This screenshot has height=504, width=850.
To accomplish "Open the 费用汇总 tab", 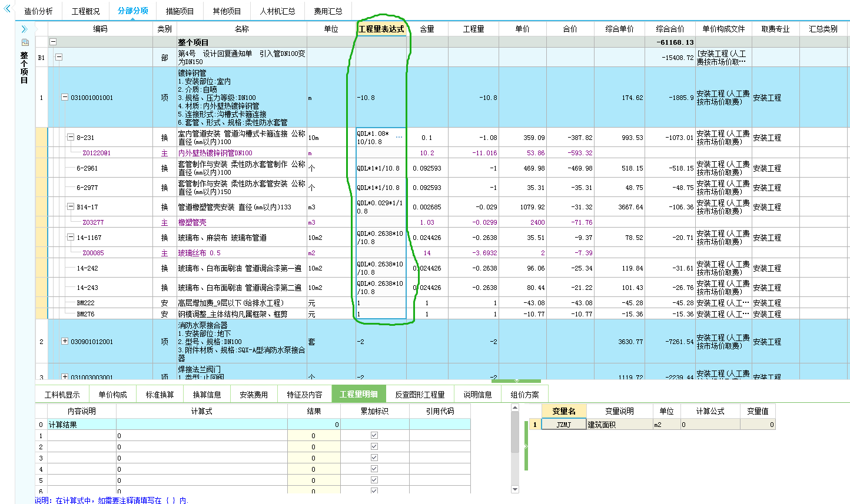I will (x=328, y=11).
